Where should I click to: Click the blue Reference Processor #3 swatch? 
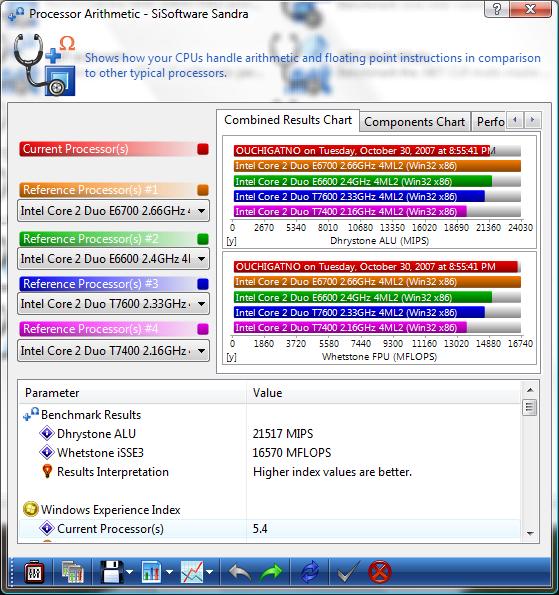[x=203, y=284]
